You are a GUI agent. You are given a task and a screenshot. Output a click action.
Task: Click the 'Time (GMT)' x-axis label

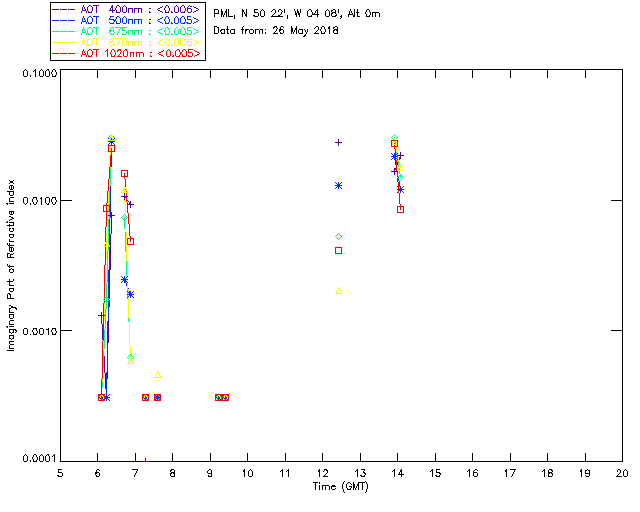[341, 487]
